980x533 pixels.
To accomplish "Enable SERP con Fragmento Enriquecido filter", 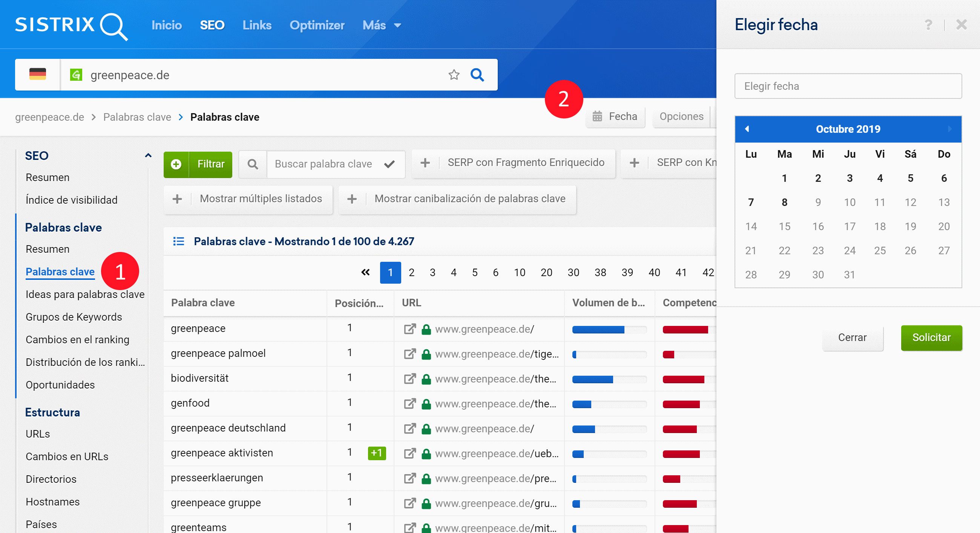I will tap(513, 163).
